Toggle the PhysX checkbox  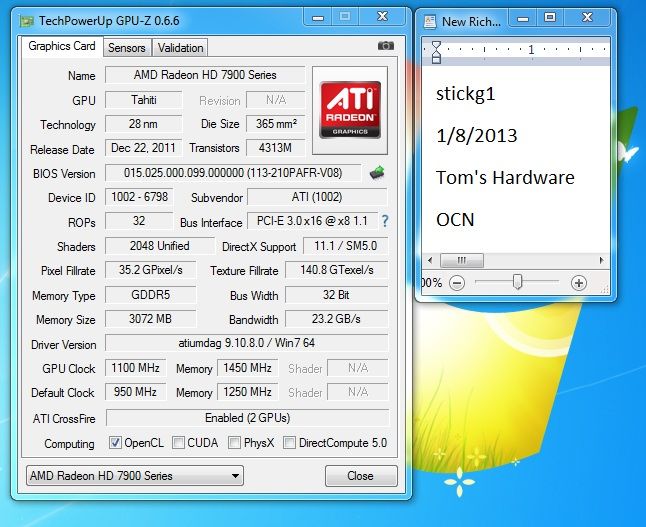(x=234, y=443)
